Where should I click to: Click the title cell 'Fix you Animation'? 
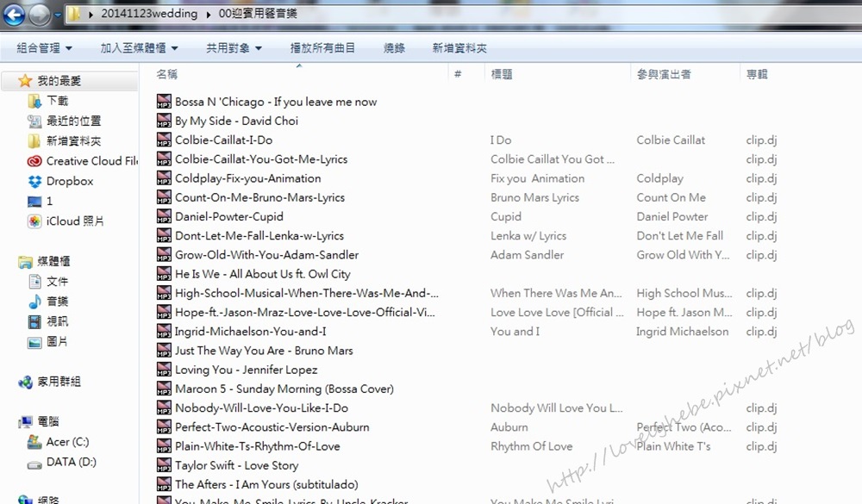537,178
